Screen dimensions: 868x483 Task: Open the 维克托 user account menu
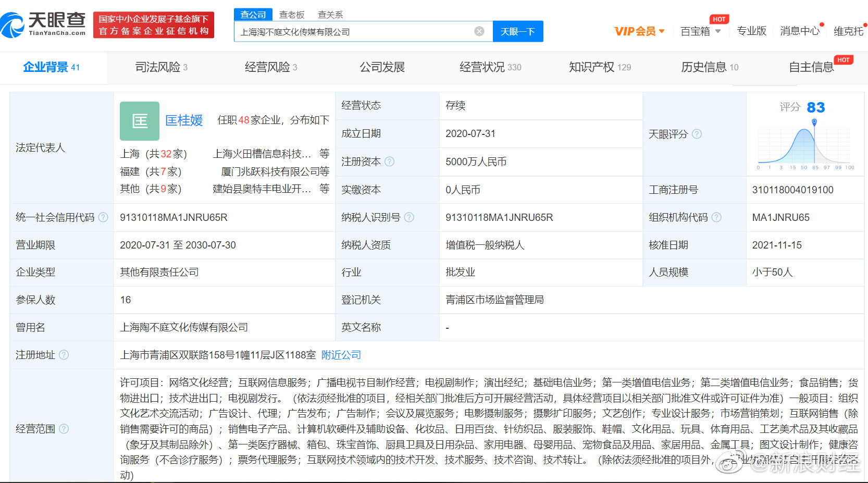[x=848, y=31]
